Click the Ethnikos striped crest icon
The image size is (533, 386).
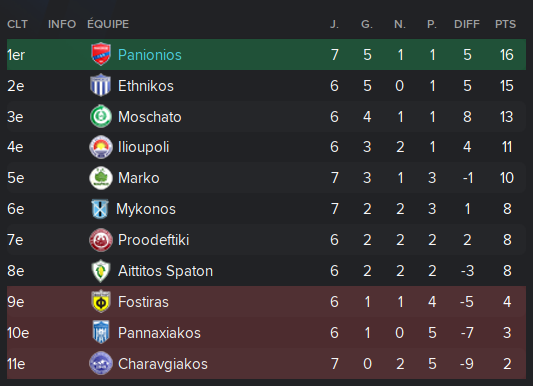click(x=101, y=85)
